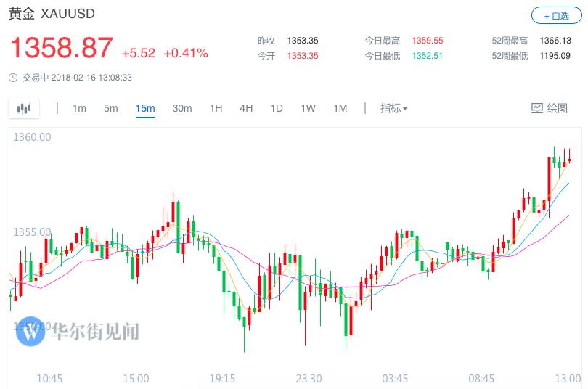Expand the 指标 indicators dropdown
The height and width of the screenshot is (389, 588).
(x=393, y=108)
